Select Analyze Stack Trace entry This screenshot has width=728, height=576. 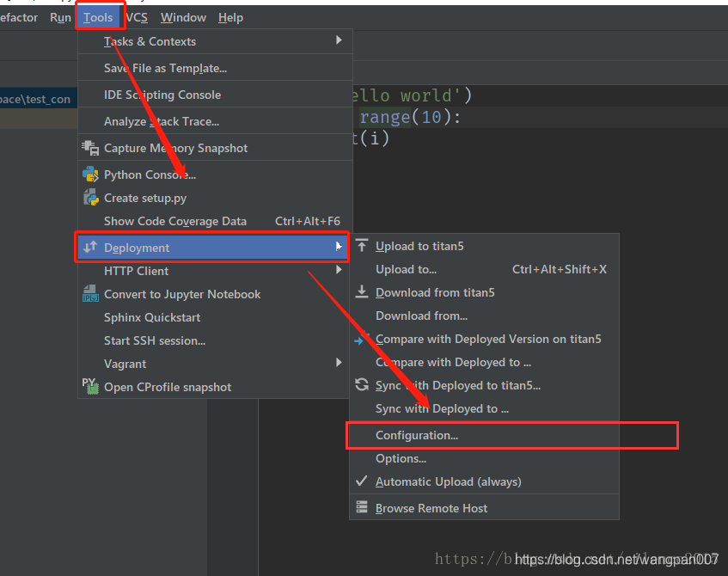coord(215,122)
